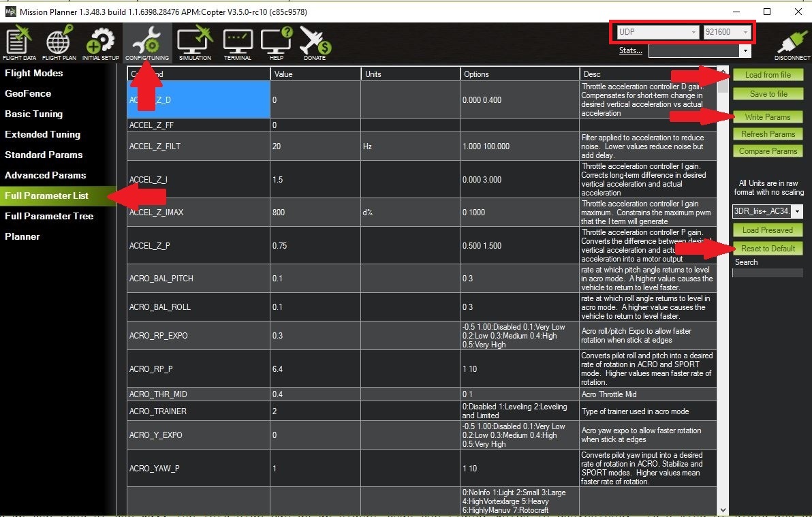812x517 pixels.
Task: Reset parameters to default
Action: click(x=768, y=248)
